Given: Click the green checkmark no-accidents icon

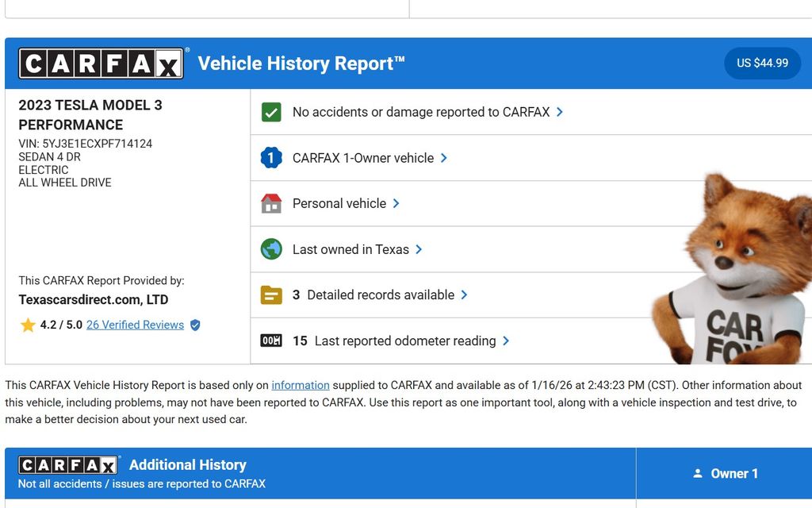Looking at the screenshot, I should point(271,112).
